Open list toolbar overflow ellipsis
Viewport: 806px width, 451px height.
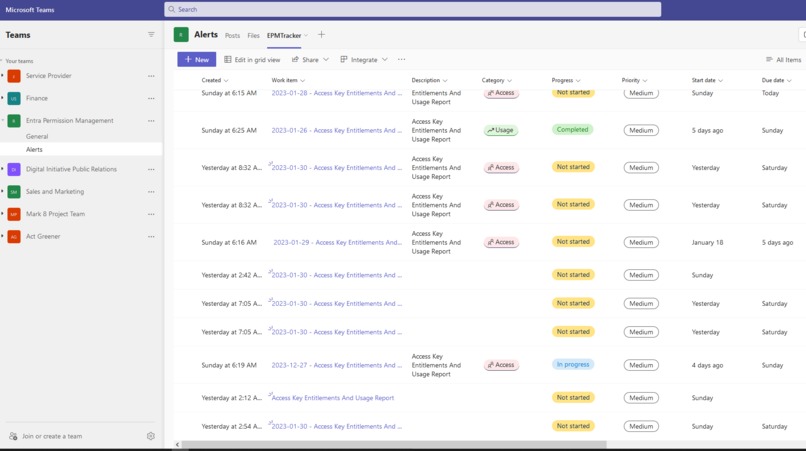click(x=401, y=60)
